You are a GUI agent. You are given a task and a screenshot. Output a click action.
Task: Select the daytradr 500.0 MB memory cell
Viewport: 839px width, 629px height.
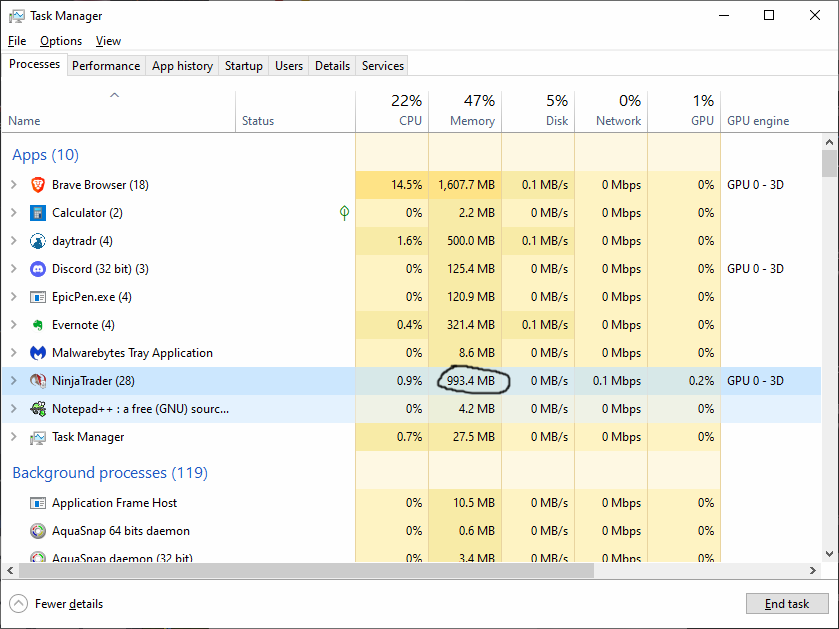click(465, 241)
